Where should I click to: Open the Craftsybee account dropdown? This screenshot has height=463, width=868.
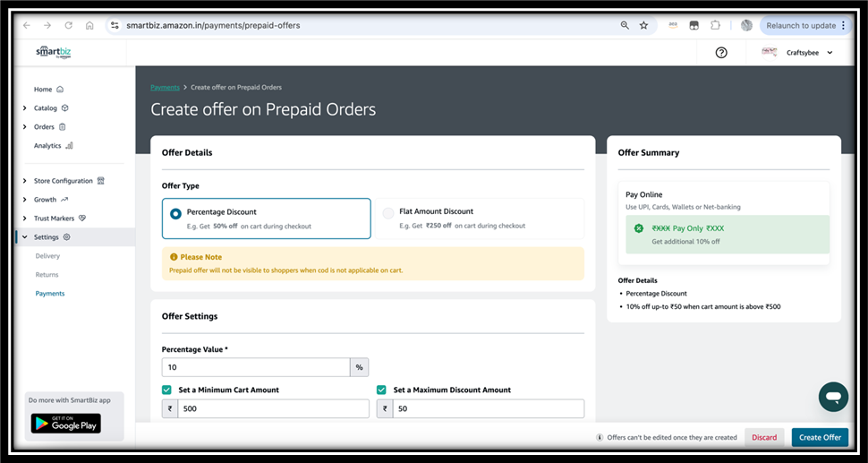click(x=797, y=53)
